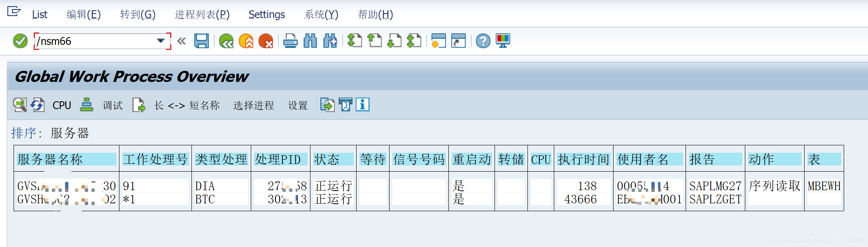868x247 pixels.
Task: Click the MBEWH table cell
Action: (824, 186)
